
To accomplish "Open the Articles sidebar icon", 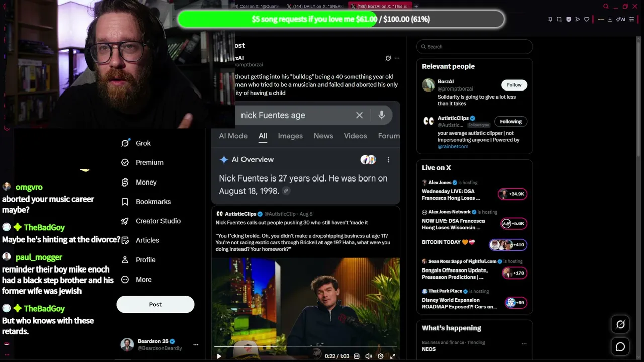I will click(125, 240).
